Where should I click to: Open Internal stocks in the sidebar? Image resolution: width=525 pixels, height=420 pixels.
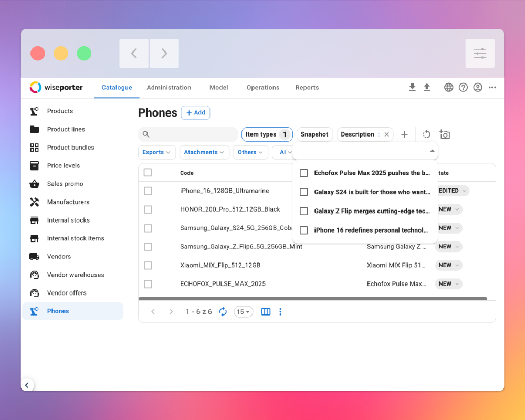click(72, 220)
